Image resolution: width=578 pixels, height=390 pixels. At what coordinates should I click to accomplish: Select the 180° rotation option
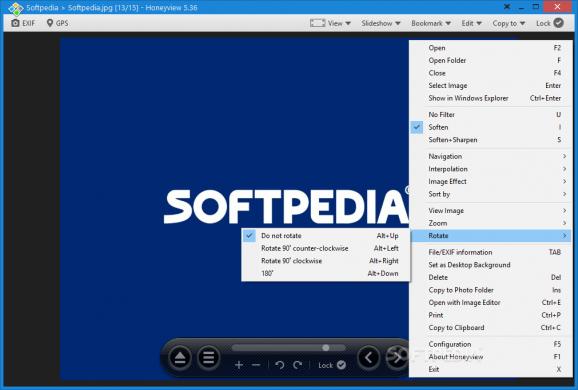point(325,273)
